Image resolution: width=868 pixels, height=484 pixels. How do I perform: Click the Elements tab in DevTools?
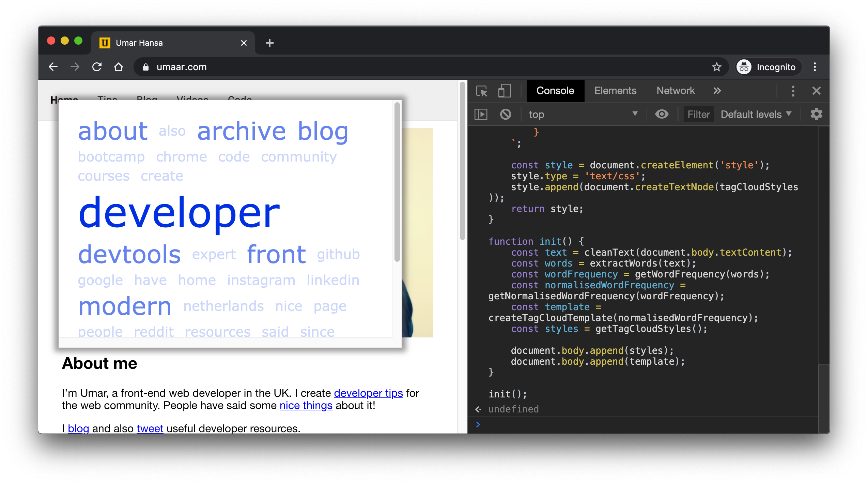pos(616,91)
